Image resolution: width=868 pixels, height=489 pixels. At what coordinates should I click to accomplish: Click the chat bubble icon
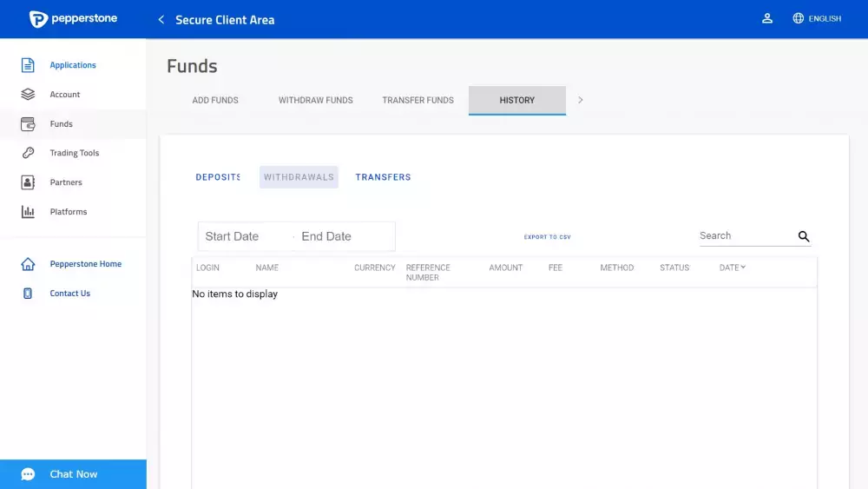tap(28, 474)
